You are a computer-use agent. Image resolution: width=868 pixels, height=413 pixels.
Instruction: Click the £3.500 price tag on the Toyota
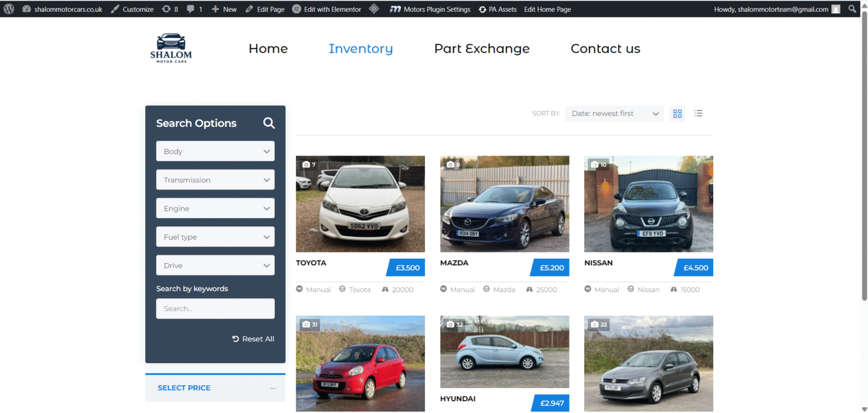[405, 268]
